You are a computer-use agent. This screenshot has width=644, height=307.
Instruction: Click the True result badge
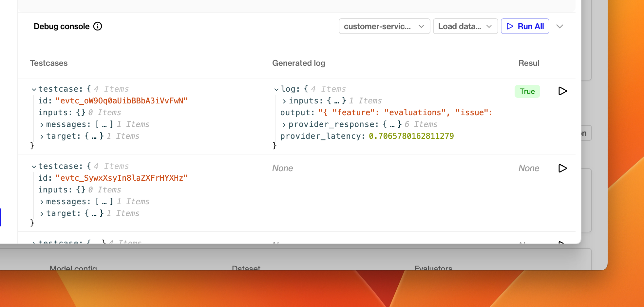527,91
